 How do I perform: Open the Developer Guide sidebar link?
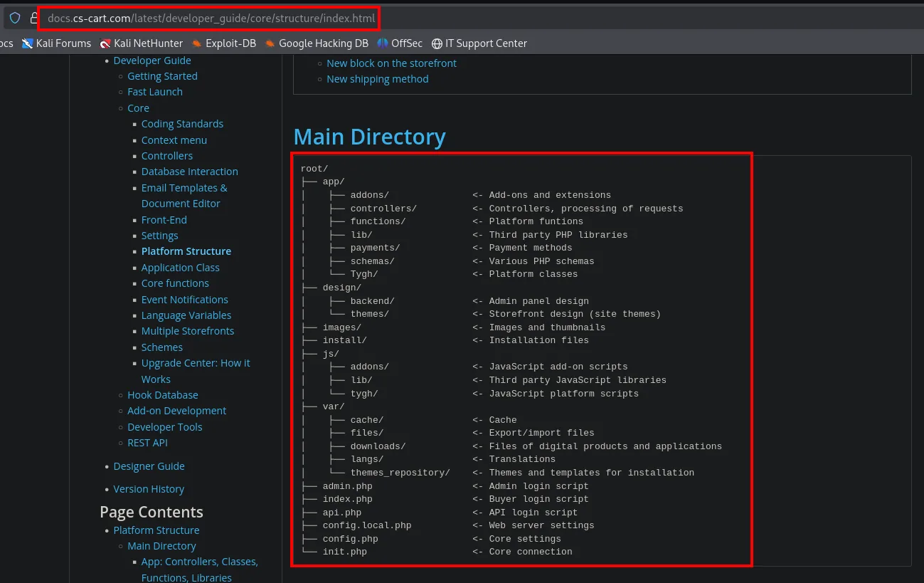pos(152,61)
